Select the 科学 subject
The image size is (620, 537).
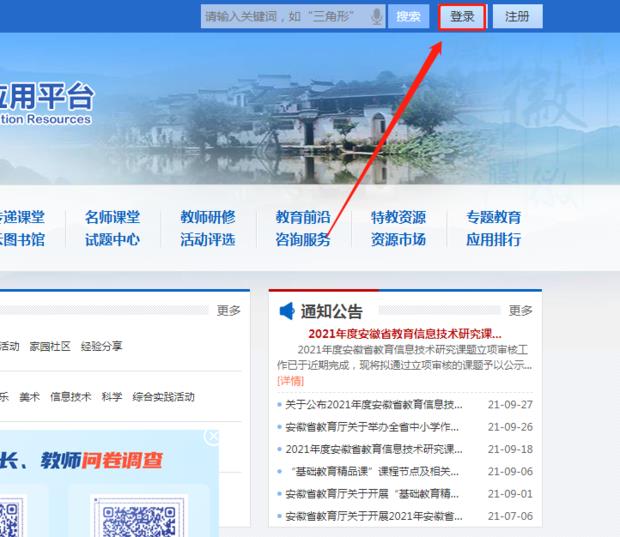(x=112, y=397)
